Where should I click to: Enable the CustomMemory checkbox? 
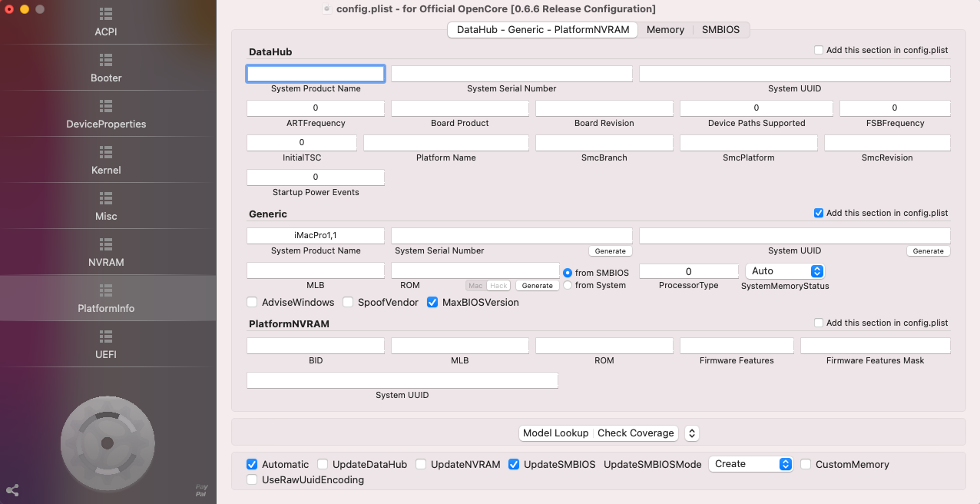click(x=806, y=464)
